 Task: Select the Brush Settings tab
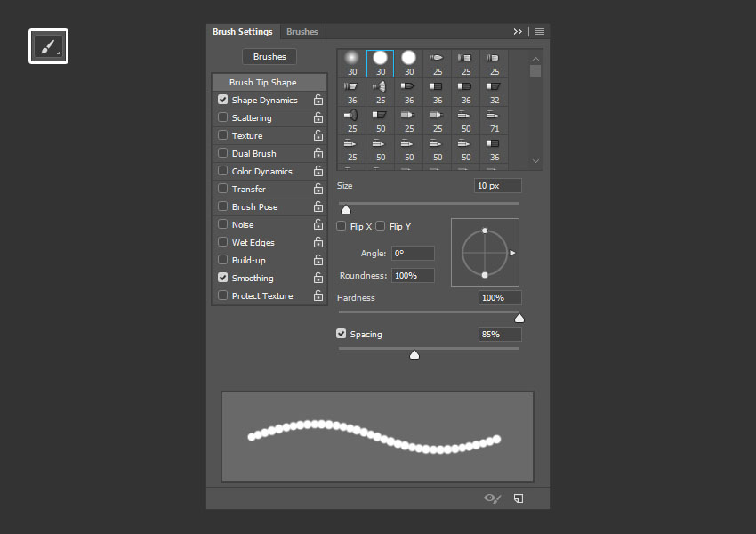pyautogui.click(x=243, y=32)
